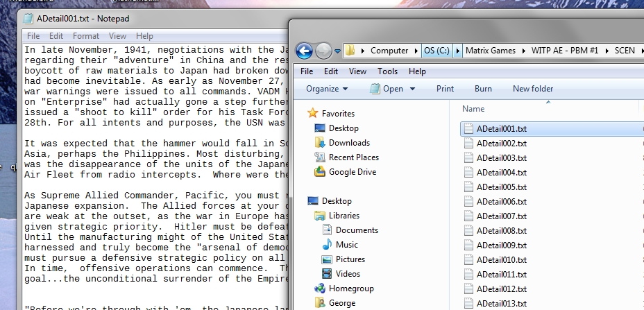The image size is (644, 310).
Task: Select file ADetail011.txt
Action: pyautogui.click(x=502, y=275)
